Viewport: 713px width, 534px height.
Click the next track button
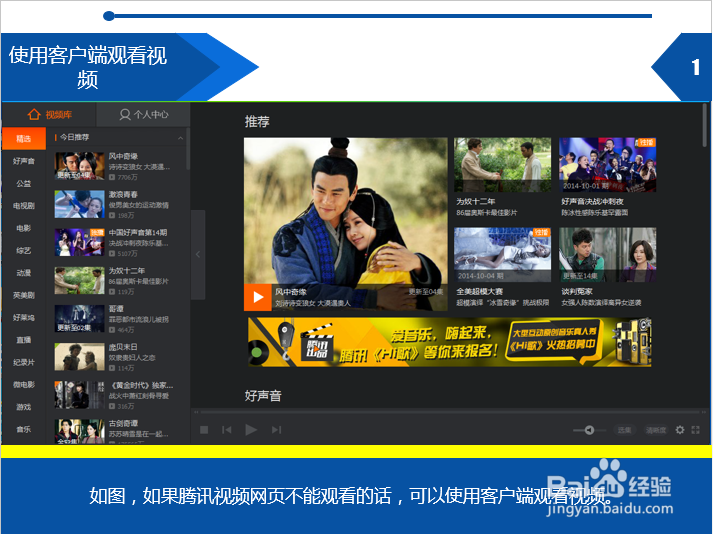276,430
